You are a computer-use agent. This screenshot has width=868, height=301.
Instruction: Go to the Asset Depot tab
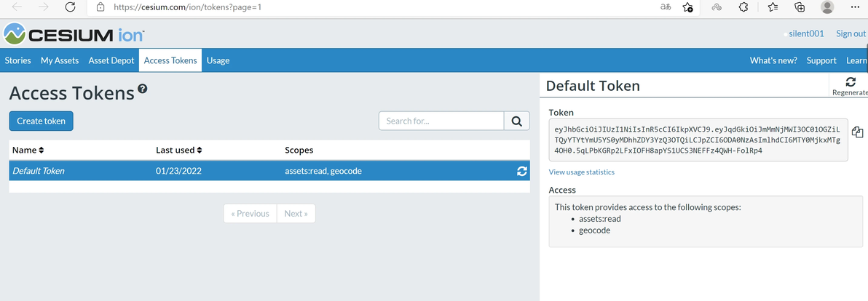tap(111, 60)
